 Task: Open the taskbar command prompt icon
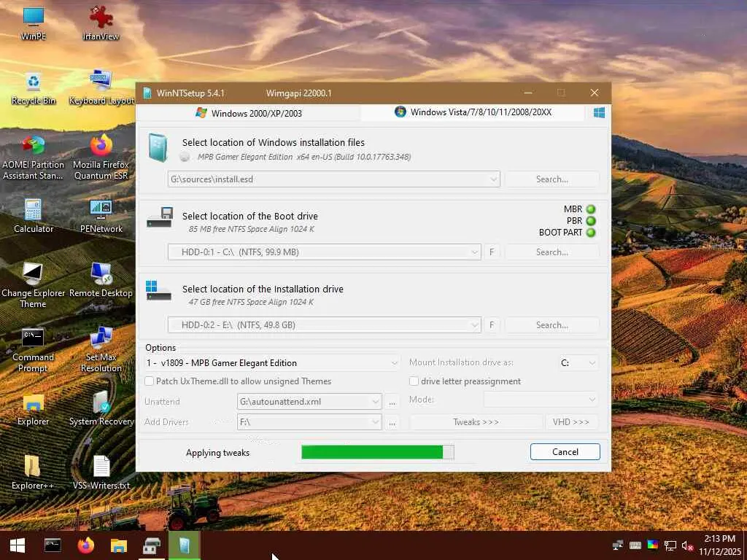click(x=53, y=545)
